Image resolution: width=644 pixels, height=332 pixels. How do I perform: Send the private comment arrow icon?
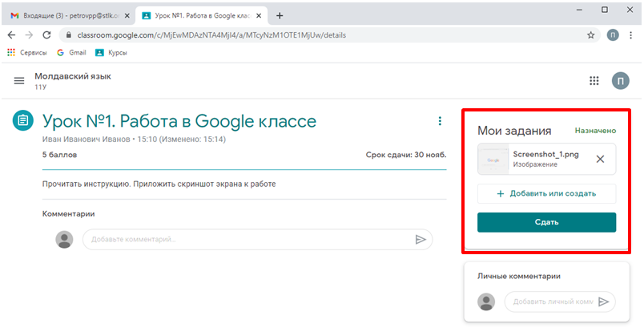pos(604,302)
